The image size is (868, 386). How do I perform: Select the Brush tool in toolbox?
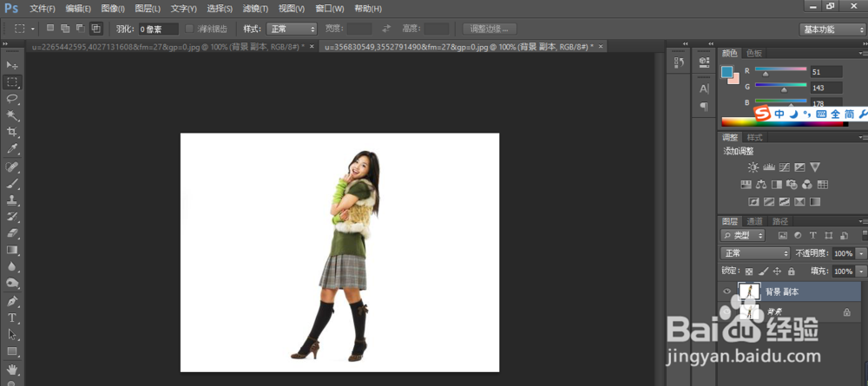[x=12, y=183]
